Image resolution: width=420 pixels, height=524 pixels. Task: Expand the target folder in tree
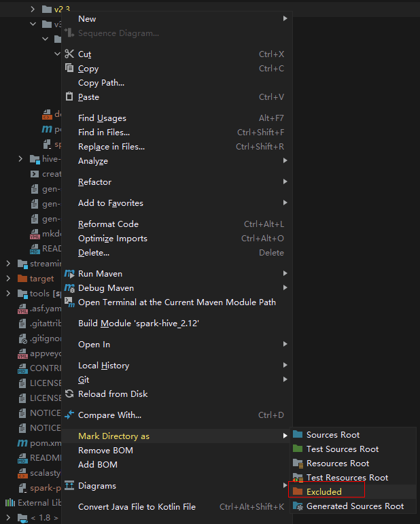pos(7,279)
